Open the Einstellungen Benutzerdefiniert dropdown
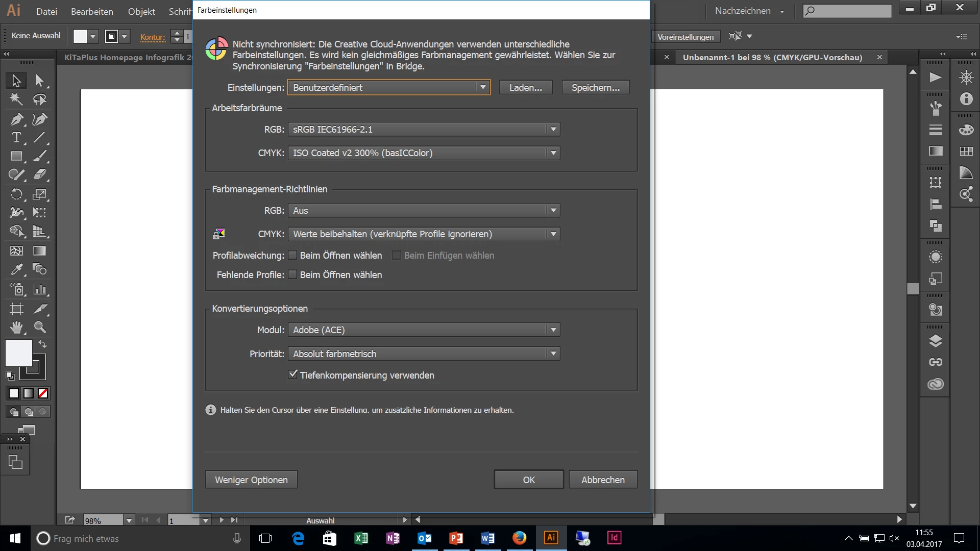Screen dimensions: 980x551 coord(388,87)
